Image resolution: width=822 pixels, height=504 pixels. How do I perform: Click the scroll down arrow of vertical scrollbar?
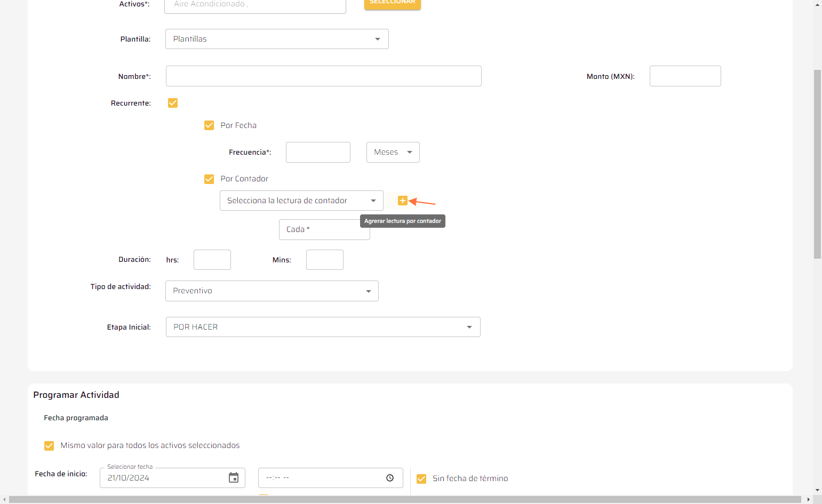pos(817,490)
